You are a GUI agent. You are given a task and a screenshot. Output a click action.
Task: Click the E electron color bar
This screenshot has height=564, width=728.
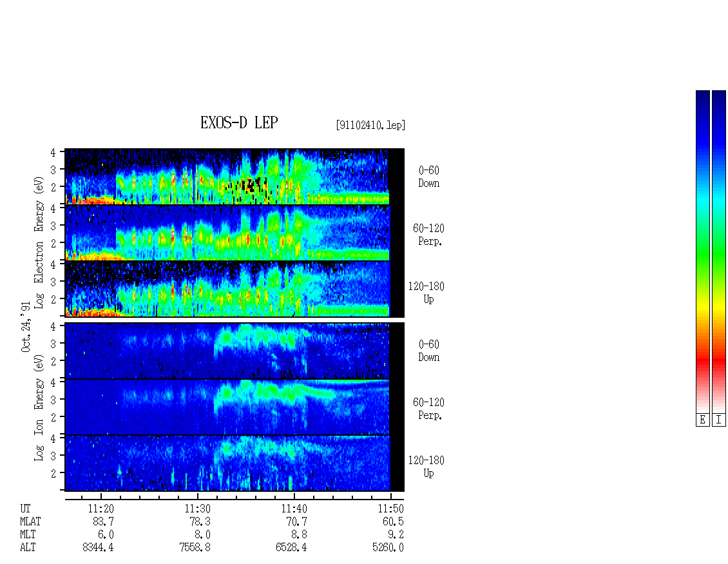point(702,251)
